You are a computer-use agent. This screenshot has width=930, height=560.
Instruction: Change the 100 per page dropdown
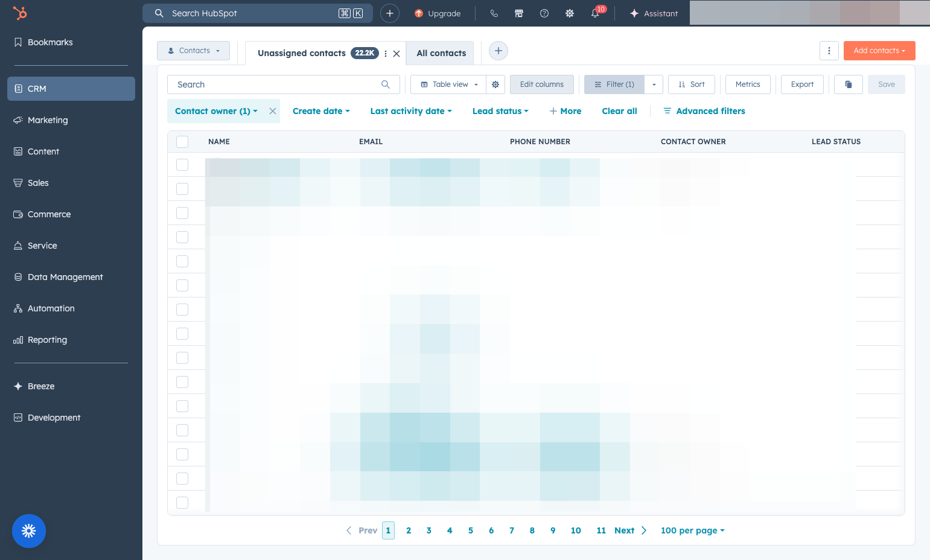pyautogui.click(x=692, y=530)
